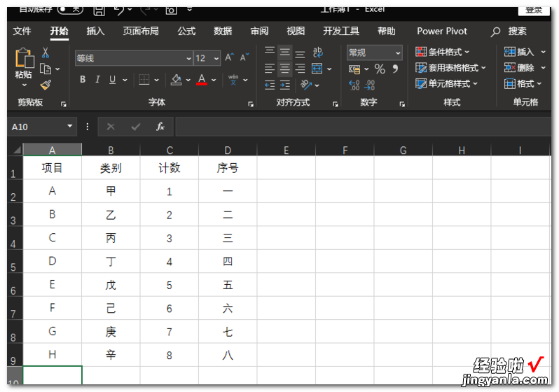Apply the red font color A

tap(202, 80)
